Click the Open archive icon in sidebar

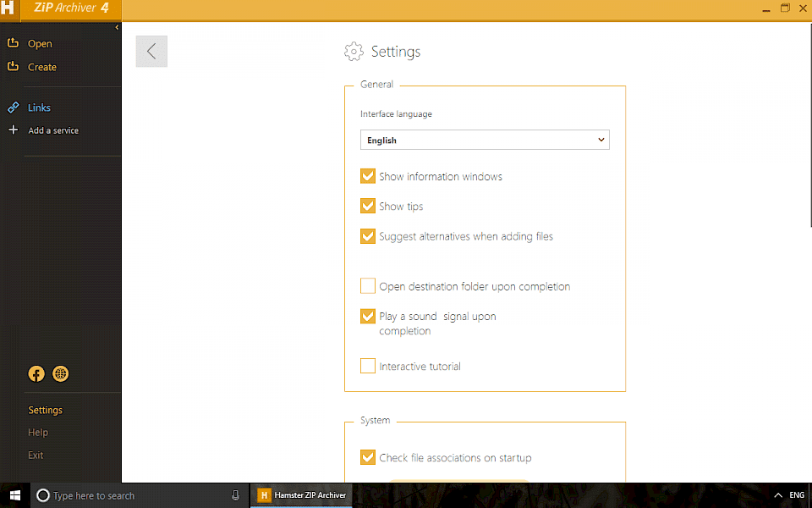(13, 43)
